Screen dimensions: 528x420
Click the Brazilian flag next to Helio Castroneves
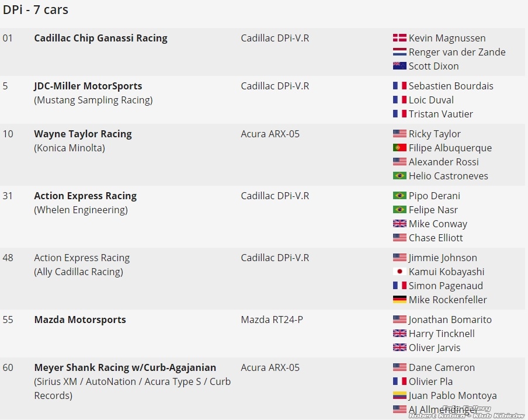coord(400,176)
